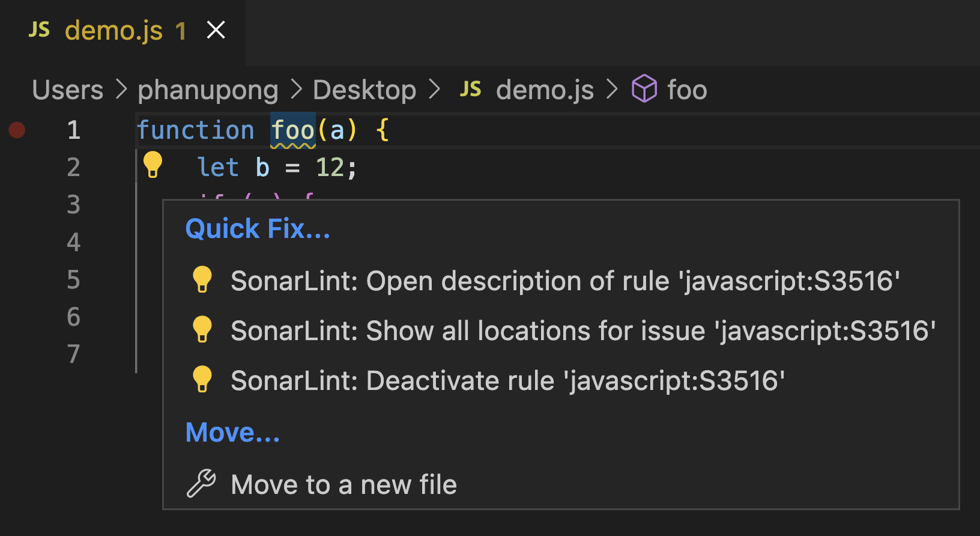Viewport: 980px width, 536px height.
Task: Click line number 1 in gutter
Action: [x=73, y=130]
